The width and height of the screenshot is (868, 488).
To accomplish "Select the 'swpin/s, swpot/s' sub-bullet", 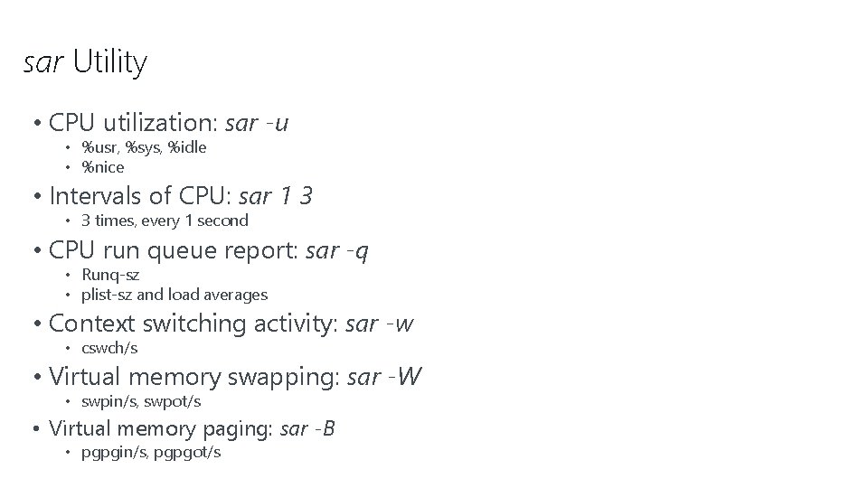I will pos(141,401).
